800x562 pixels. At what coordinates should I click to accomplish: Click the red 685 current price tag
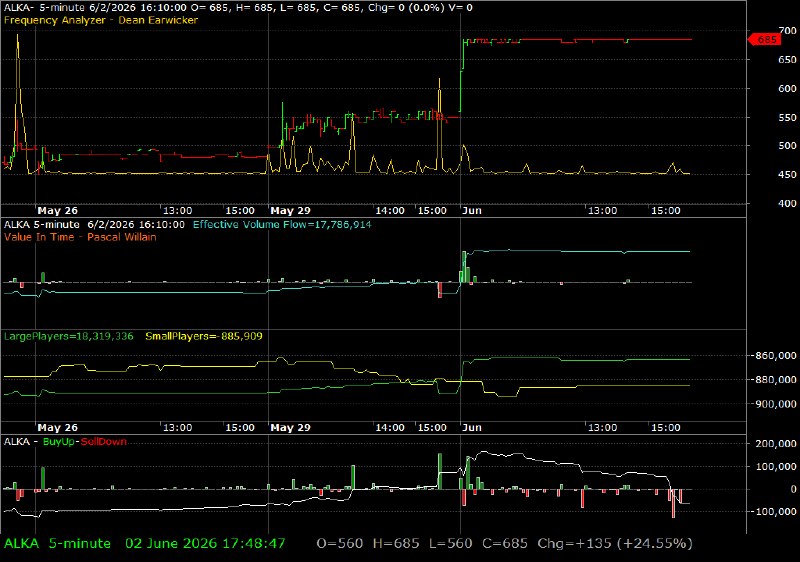tap(764, 40)
